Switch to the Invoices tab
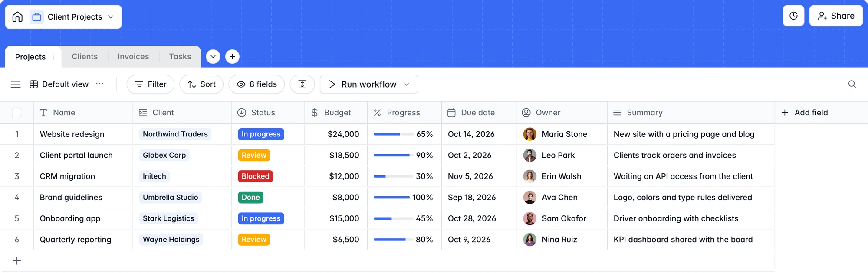Viewport: 868px width, 273px height. point(133,56)
